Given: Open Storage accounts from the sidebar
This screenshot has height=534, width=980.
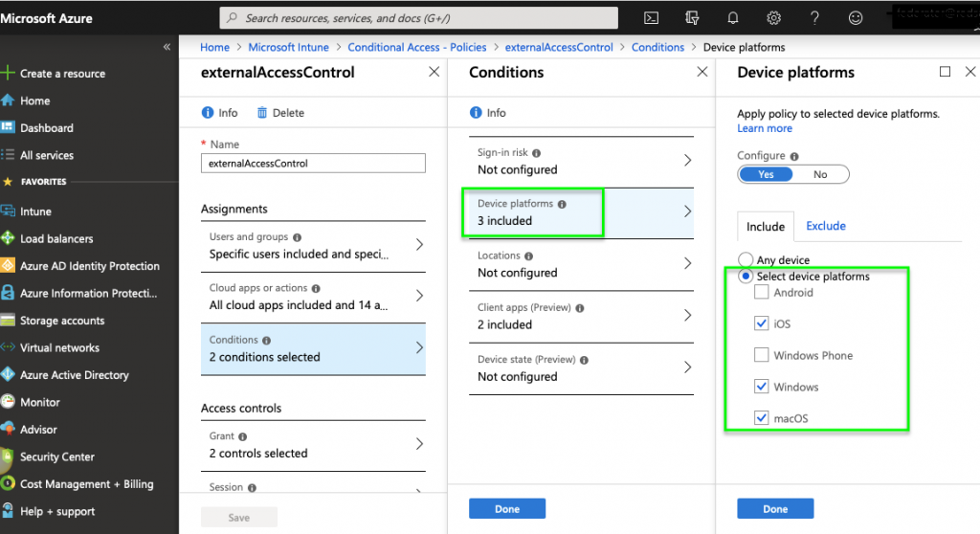Looking at the screenshot, I should [x=62, y=321].
